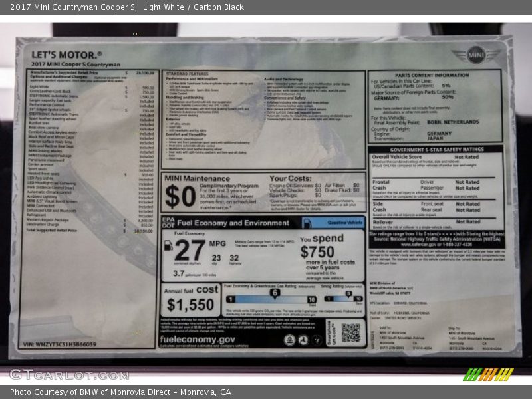
Task: Click the Manufacturer's Suggested Retail Price line
Action: pos(92,72)
